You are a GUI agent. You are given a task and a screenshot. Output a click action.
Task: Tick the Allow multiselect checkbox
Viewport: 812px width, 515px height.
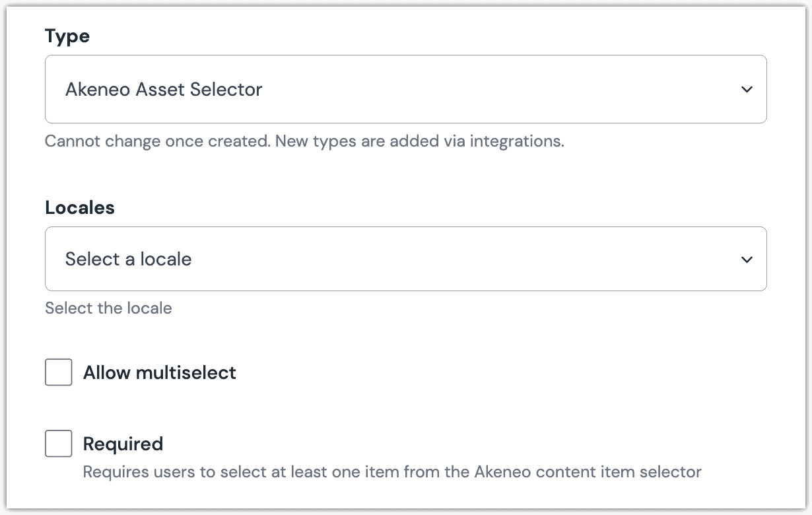pyautogui.click(x=59, y=372)
